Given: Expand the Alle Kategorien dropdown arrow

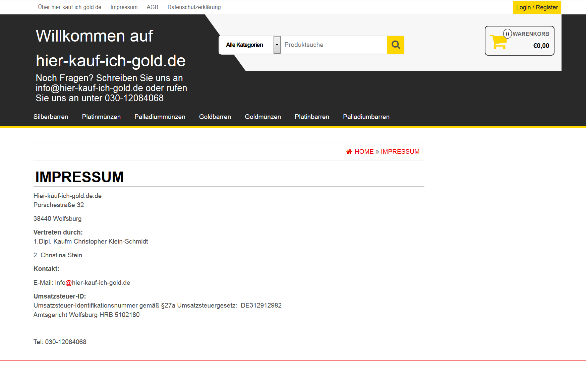Looking at the screenshot, I should 277,45.
